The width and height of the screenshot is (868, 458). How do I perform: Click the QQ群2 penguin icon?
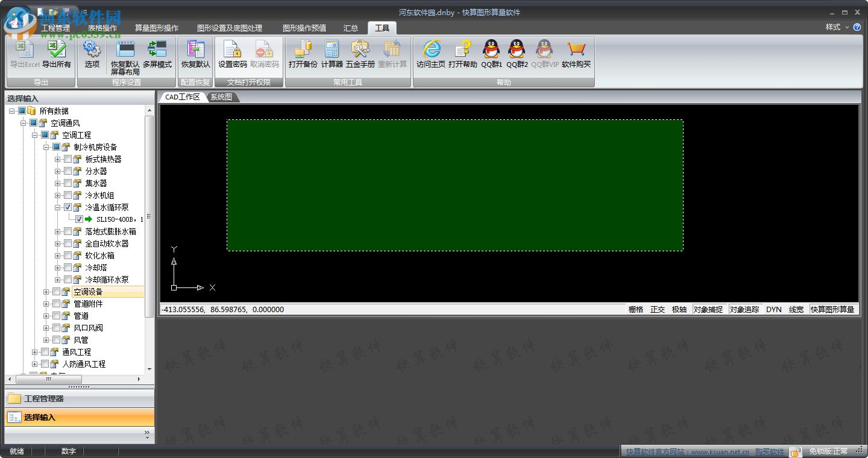tap(517, 49)
